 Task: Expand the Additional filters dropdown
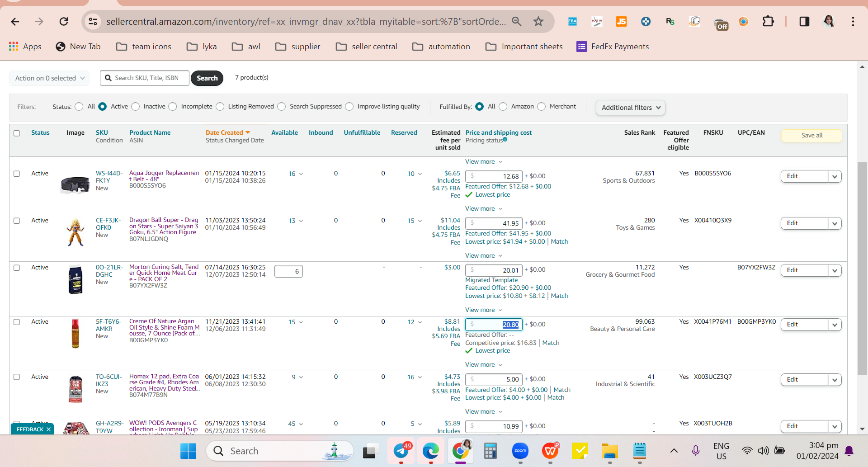tap(631, 108)
